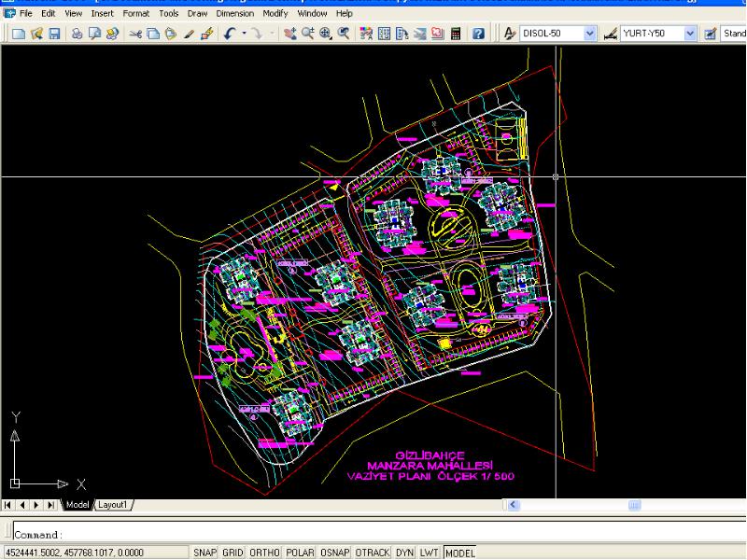Open the Undo history dropdown arrow
Viewport: 747px width, 560px height.
click(244, 34)
